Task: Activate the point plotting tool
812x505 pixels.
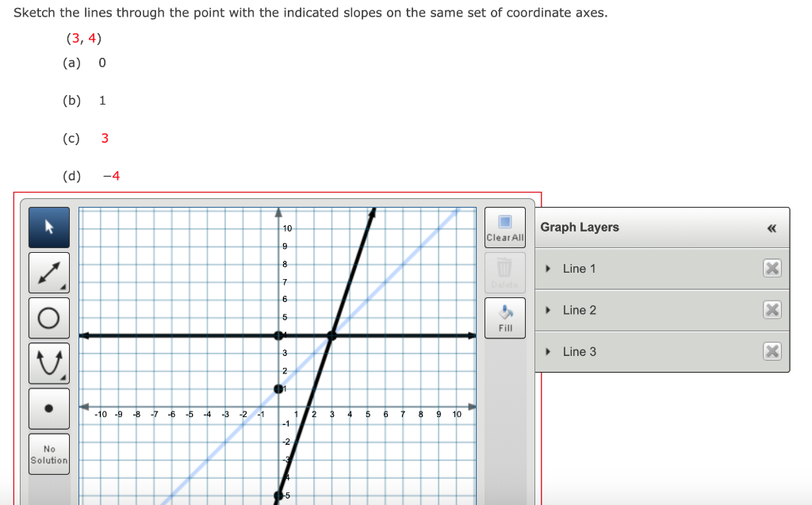Action: (48, 407)
